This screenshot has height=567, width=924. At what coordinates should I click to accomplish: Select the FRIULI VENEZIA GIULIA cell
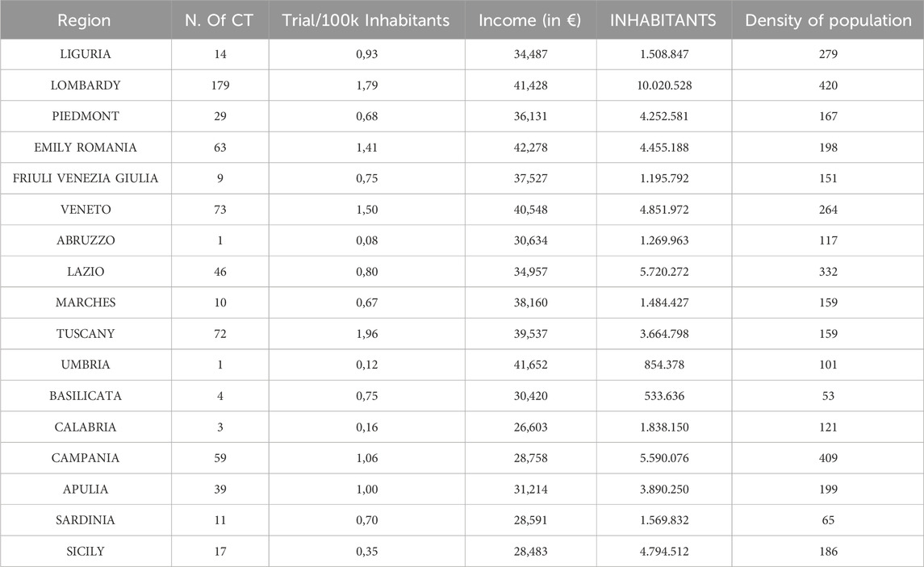point(86,178)
